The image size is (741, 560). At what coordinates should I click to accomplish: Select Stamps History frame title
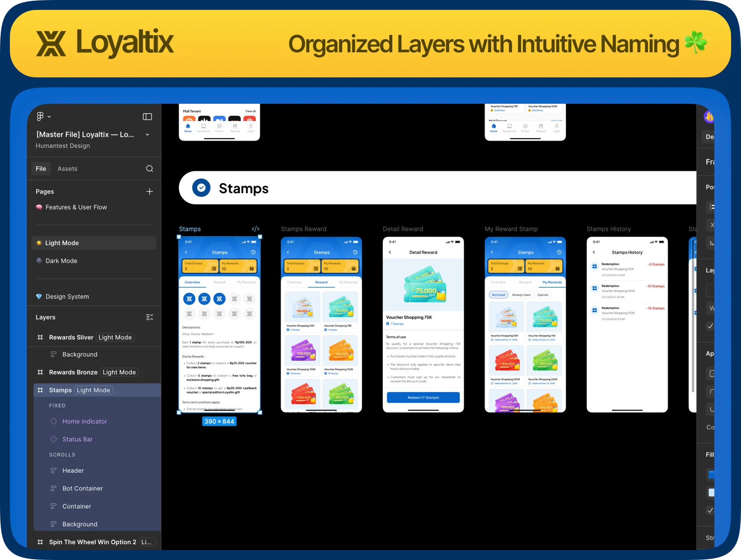click(608, 229)
